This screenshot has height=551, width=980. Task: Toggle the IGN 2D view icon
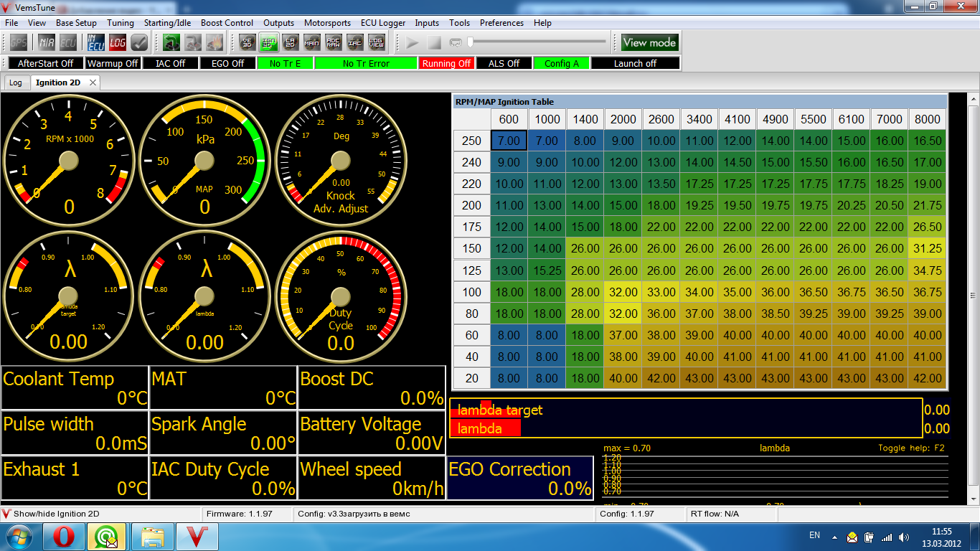tap(269, 42)
